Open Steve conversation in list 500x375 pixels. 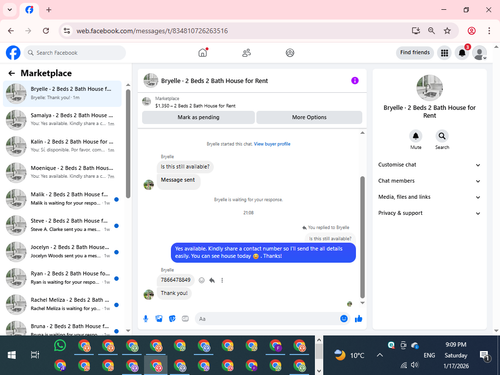(x=62, y=225)
